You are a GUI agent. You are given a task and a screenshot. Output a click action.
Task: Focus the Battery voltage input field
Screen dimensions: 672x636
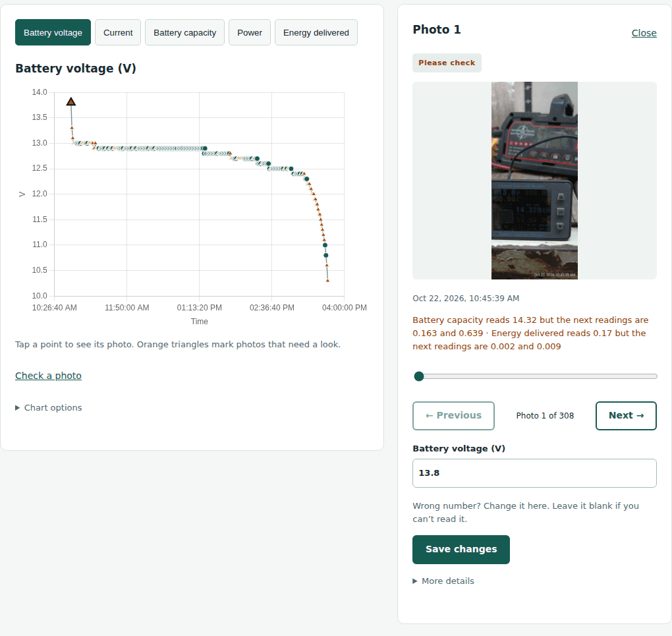pyautogui.click(x=534, y=473)
